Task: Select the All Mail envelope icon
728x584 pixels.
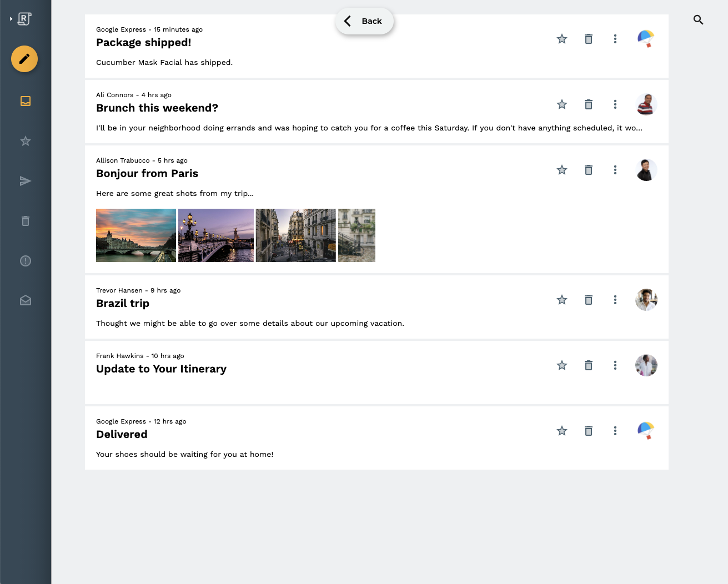Action: click(x=25, y=300)
